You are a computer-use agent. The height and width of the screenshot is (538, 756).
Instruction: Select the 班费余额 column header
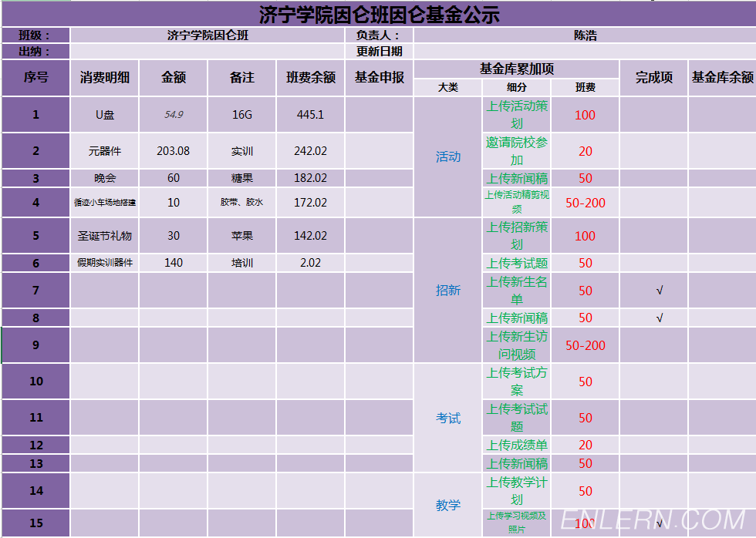(x=311, y=78)
